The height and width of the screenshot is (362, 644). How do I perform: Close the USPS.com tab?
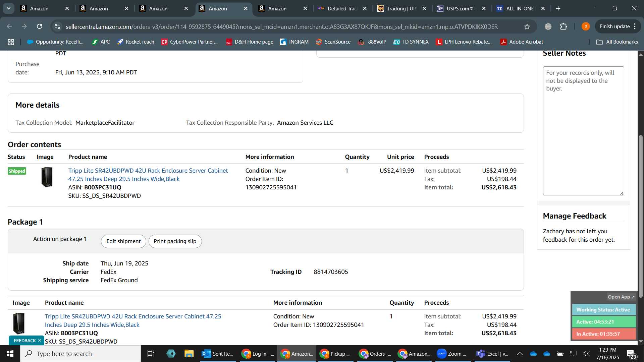484,8
